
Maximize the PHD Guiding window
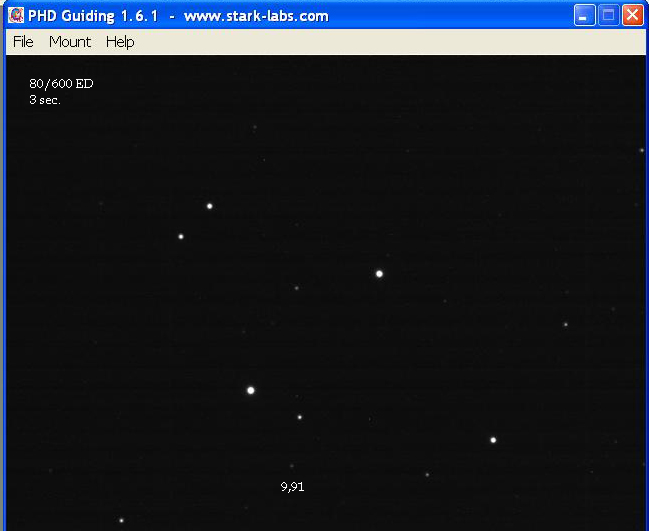pos(608,16)
